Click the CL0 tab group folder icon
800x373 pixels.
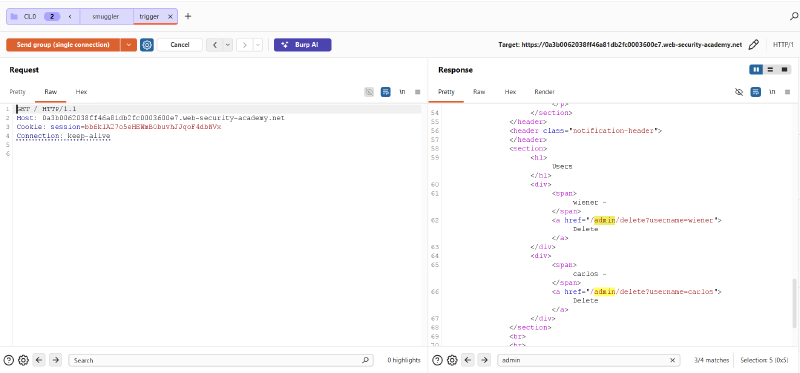tap(15, 16)
